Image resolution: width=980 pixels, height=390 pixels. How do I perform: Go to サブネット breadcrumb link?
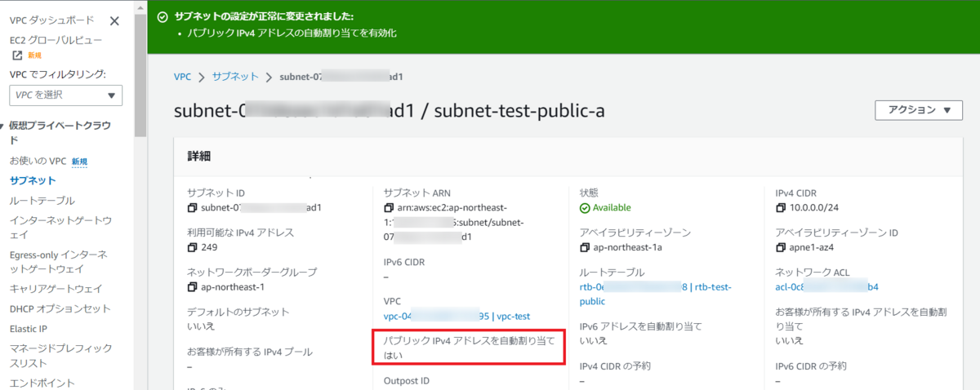pos(235,77)
